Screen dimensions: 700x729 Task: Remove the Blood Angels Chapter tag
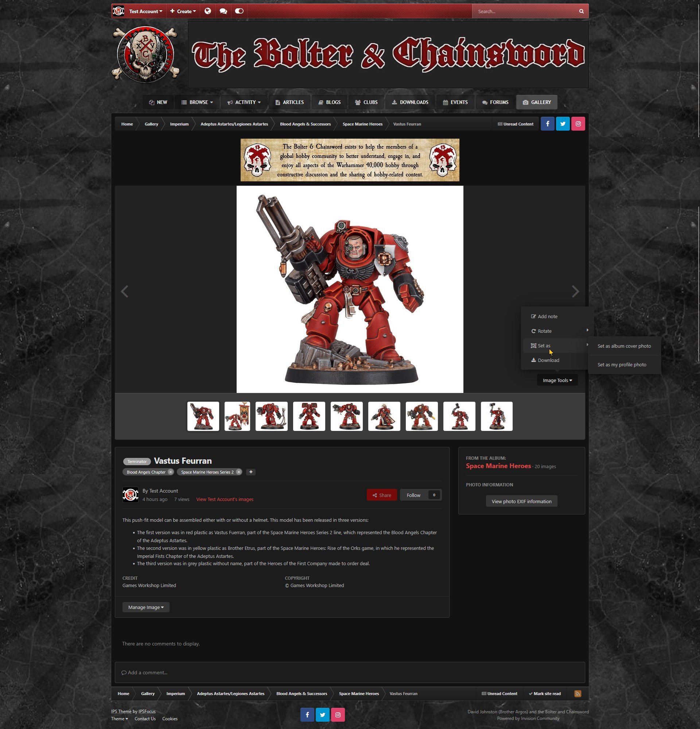coord(170,472)
